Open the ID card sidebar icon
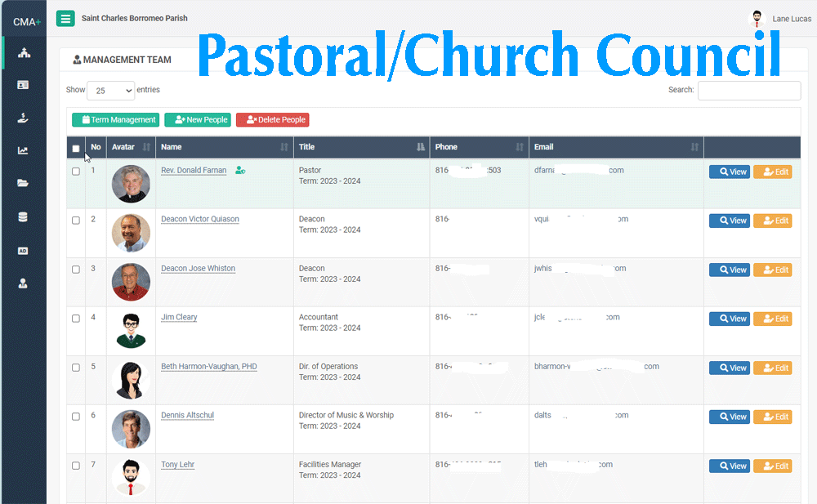This screenshot has width=817, height=504. click(x=23, y=85)
